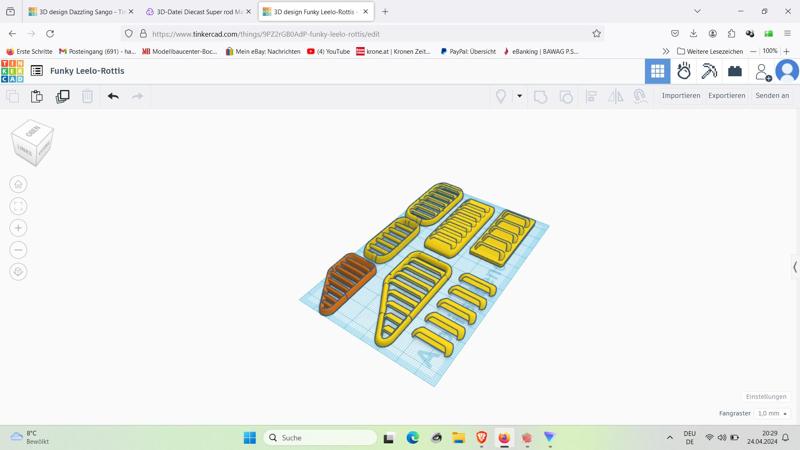Viewport: 800px width, 450px height.
Task: Open YouTube bookmark
Action: (329, 52)
